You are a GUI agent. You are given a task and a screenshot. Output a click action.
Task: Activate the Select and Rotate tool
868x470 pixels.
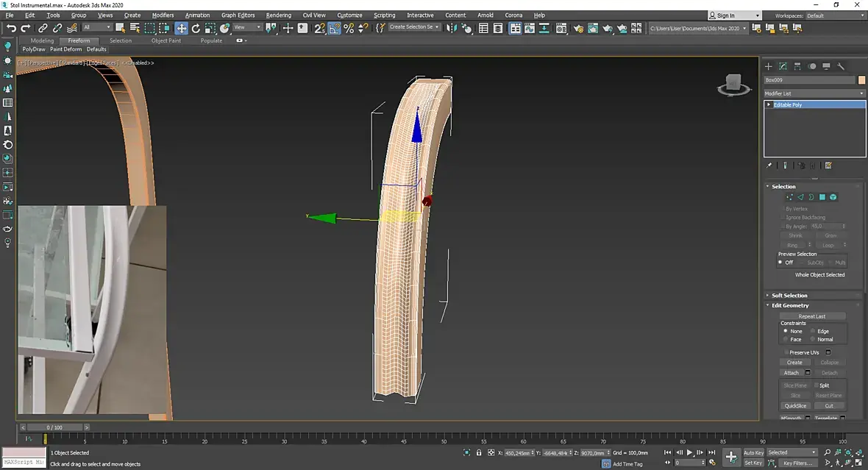tap(196, 28)
